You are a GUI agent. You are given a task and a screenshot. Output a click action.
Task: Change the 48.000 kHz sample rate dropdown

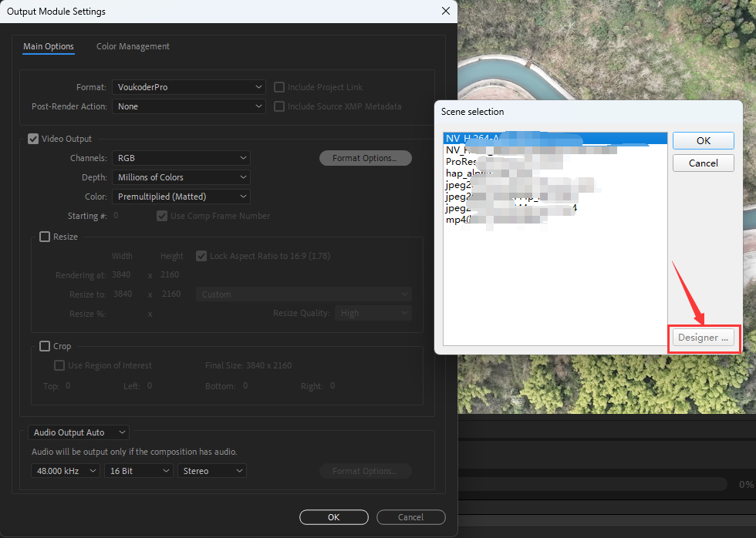pos(66,470)
